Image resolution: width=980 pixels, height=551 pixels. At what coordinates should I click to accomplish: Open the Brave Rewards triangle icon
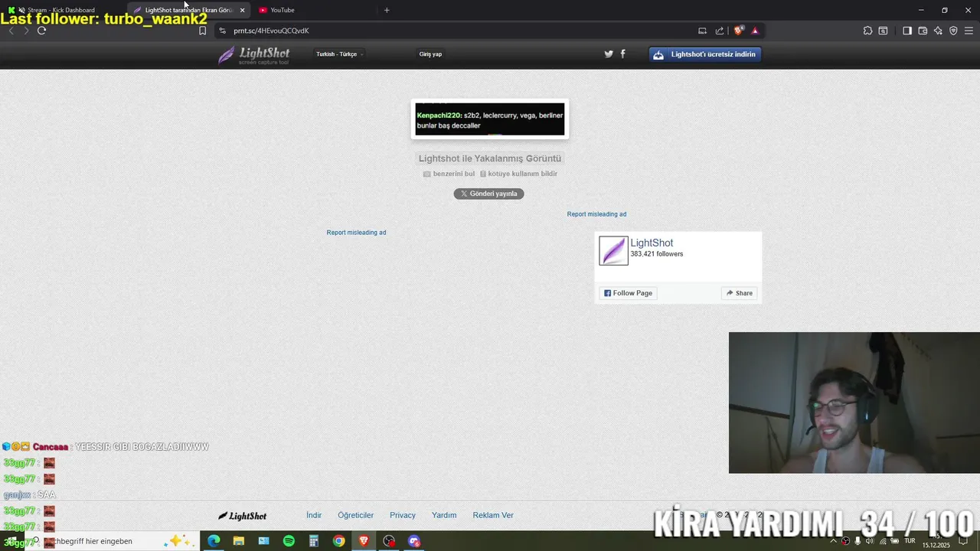pos(755,31)
